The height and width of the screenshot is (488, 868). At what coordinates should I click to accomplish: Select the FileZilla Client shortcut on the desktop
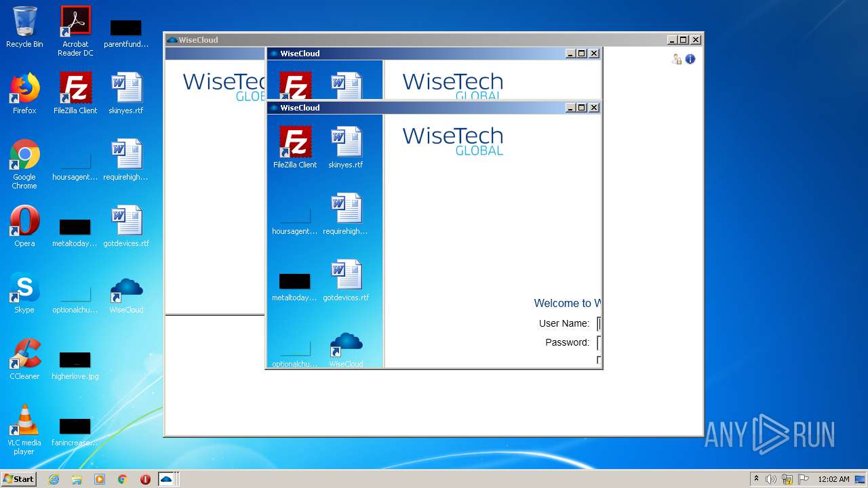click(x=75, y=94)
